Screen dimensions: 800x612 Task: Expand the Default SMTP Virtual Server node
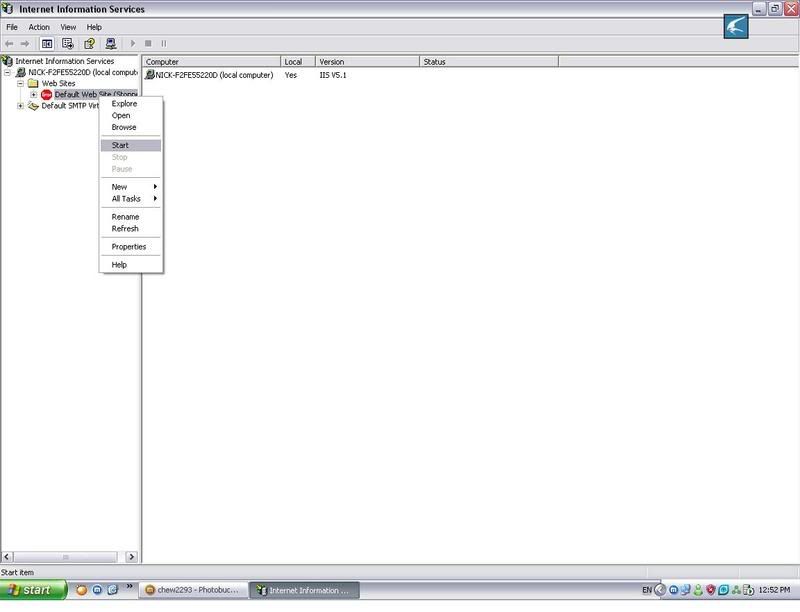pos(20,106)
